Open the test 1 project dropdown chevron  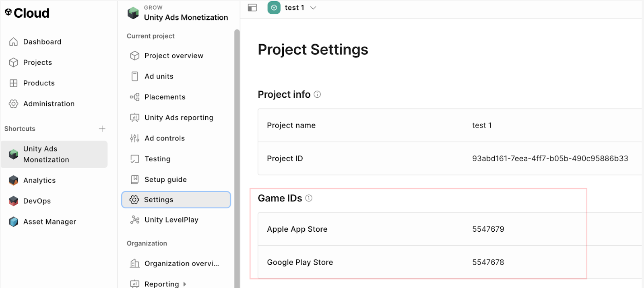pyautogui.click(x=313, y=8)
